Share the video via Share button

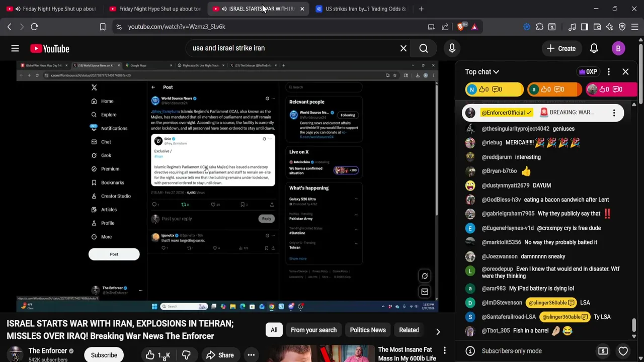click(220, 355)
